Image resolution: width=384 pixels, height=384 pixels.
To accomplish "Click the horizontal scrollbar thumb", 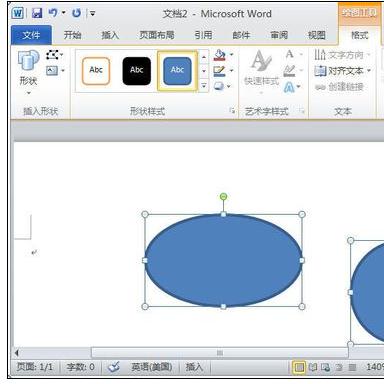I will (x=219, y=353).
